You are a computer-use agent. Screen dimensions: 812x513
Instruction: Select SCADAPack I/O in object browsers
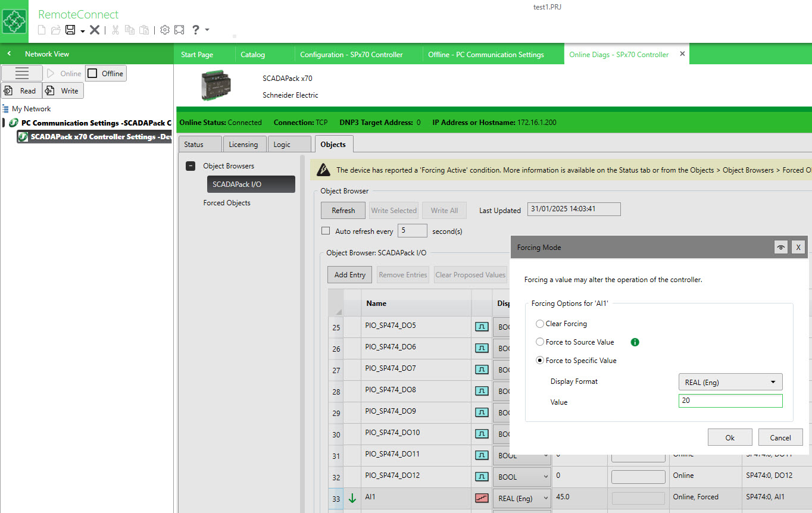(251, 184)
